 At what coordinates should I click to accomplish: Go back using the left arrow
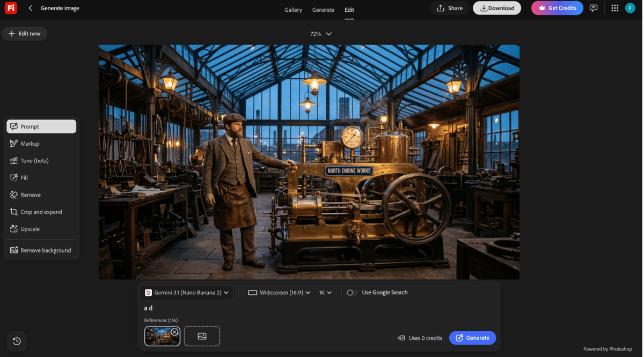pos(30,8)
